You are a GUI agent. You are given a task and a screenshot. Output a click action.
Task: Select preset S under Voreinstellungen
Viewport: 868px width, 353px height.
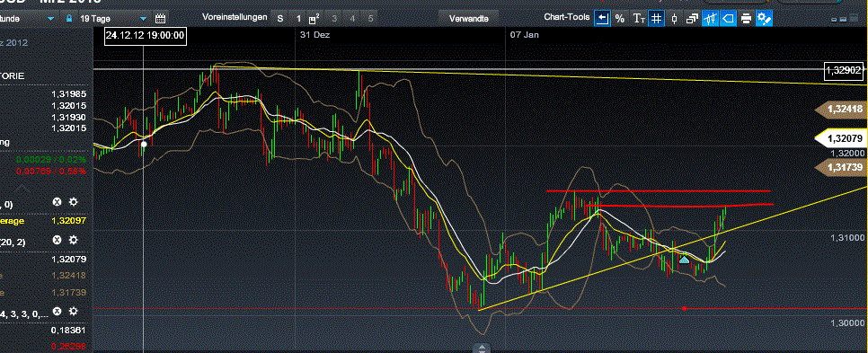[x=280, y=19]
